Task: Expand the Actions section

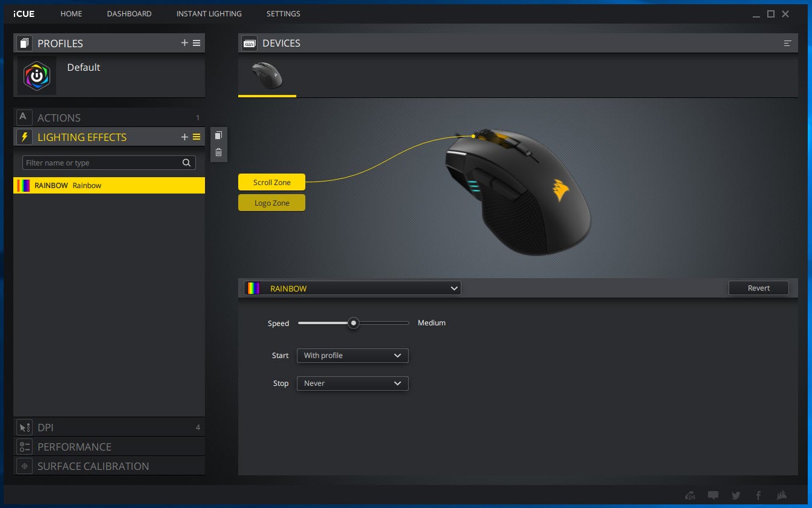Action: tap(109, 117)
